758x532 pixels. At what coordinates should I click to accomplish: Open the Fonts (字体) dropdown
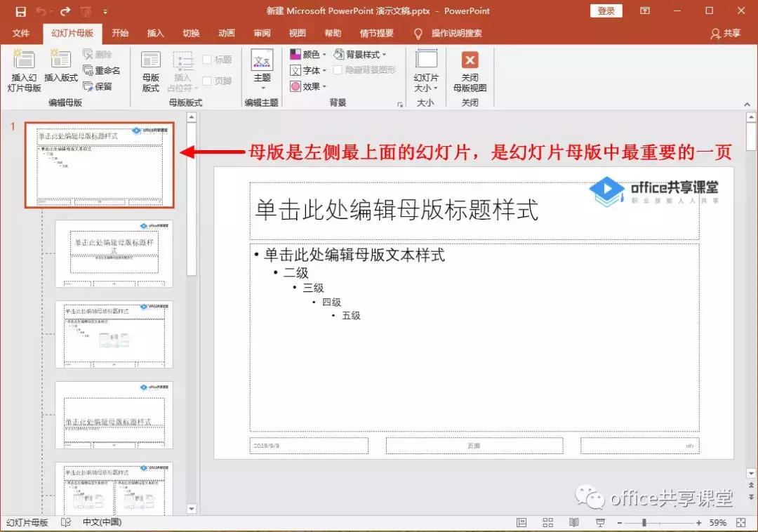point(308,71)
